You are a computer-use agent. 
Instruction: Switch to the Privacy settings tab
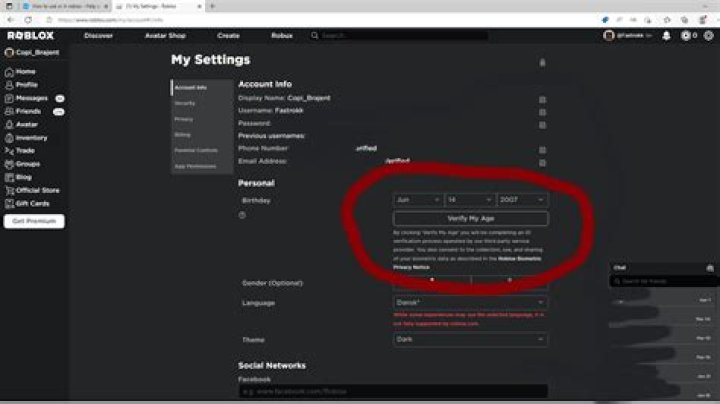click(184, 118)
